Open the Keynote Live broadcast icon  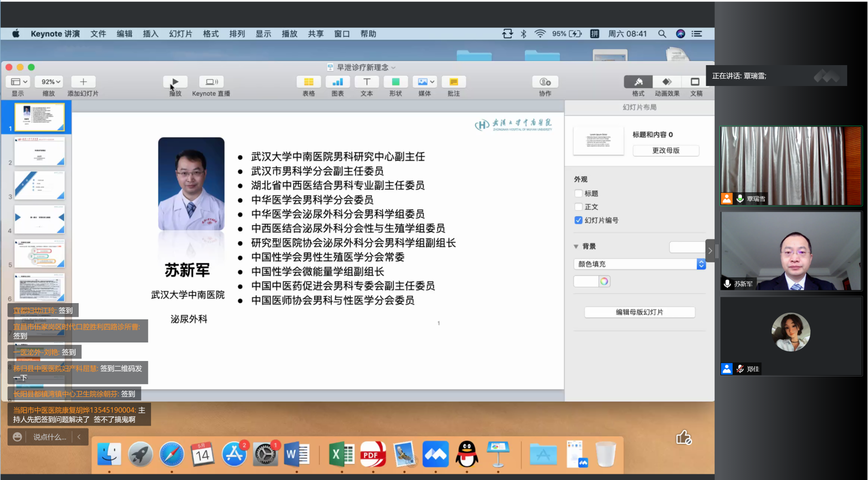click(211, 82)
